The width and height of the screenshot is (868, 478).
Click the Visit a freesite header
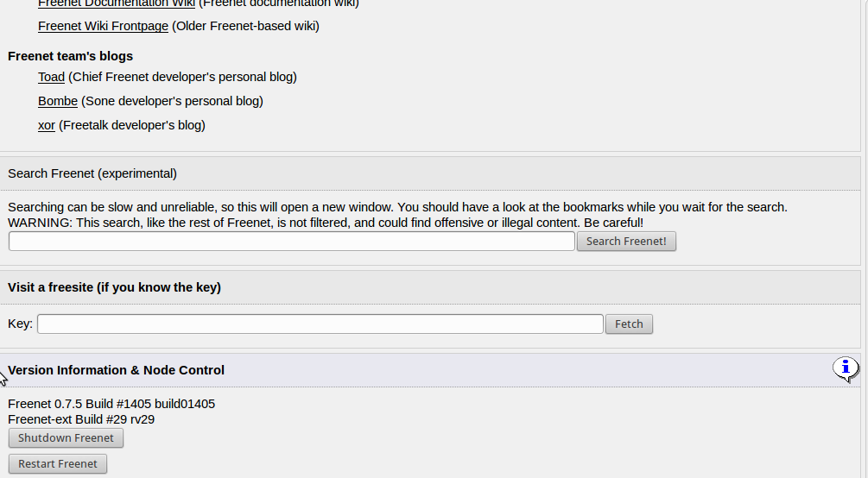[x=114, y=287]
